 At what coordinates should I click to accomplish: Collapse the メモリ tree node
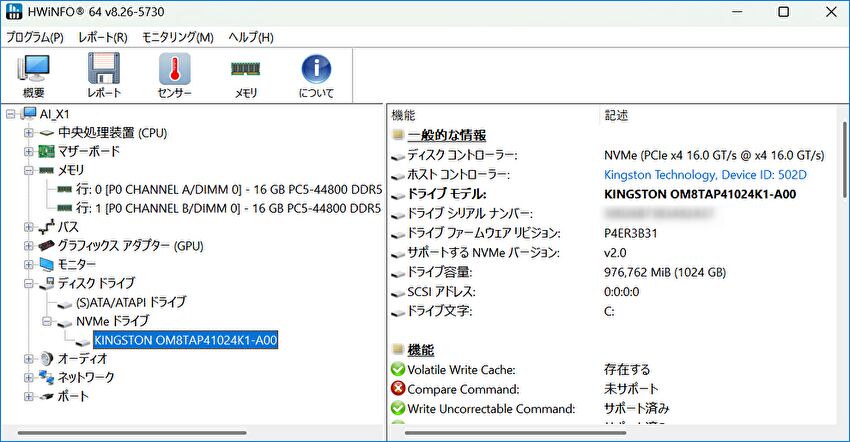point(29,170)
